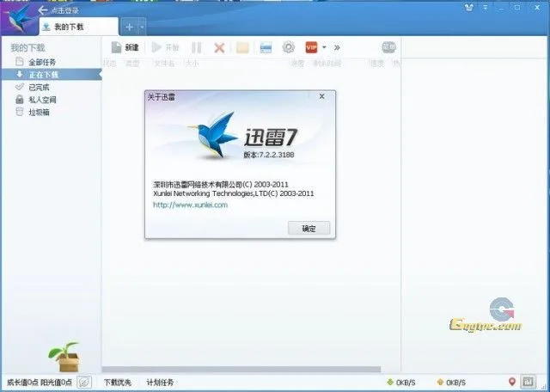The width and height of the screenshot is (550, 392).
Task: Click the red X delete task icon
Action: [x=219, y=48]
